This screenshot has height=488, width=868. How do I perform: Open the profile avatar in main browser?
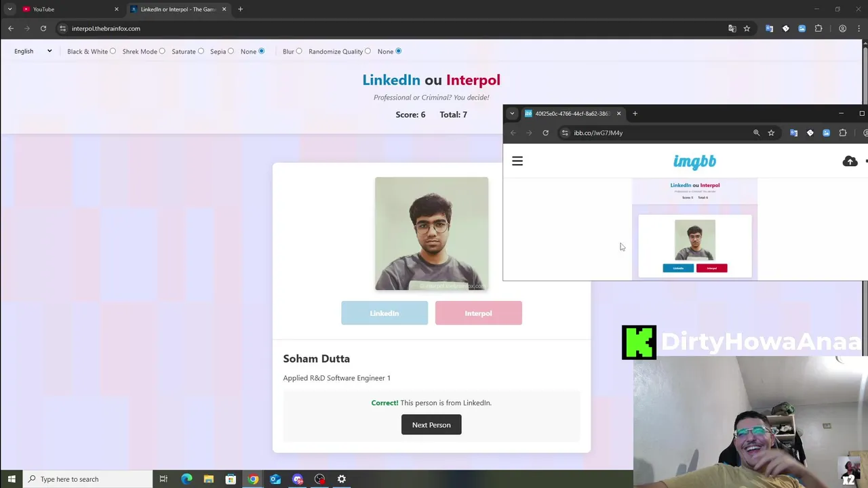[842, 28]
